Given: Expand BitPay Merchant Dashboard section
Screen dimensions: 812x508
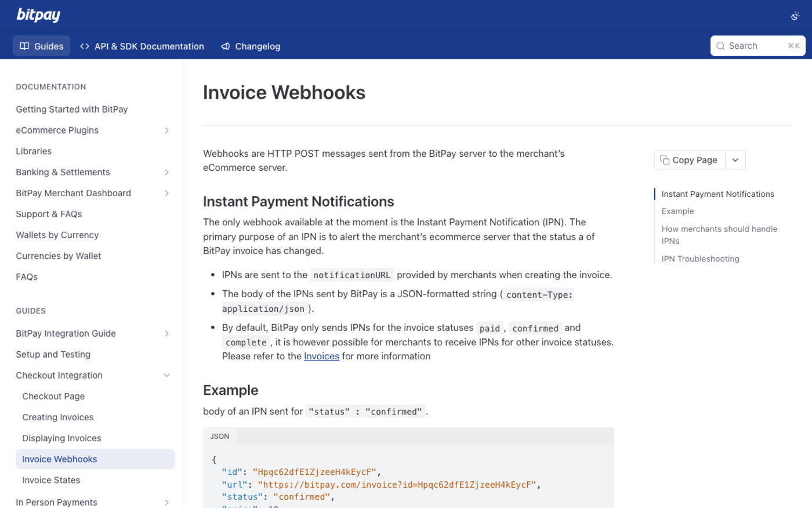Looking at the screenshot, I should [x=166, y=193].
